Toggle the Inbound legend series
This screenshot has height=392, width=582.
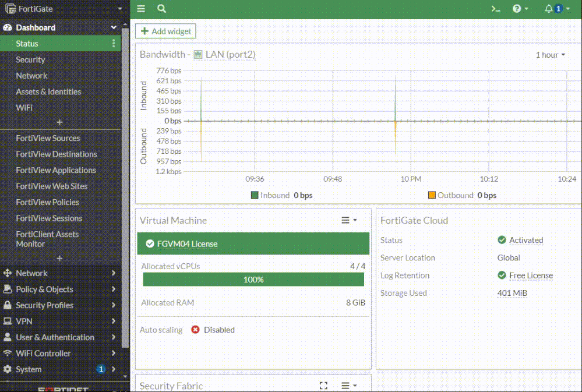[281, 195]
